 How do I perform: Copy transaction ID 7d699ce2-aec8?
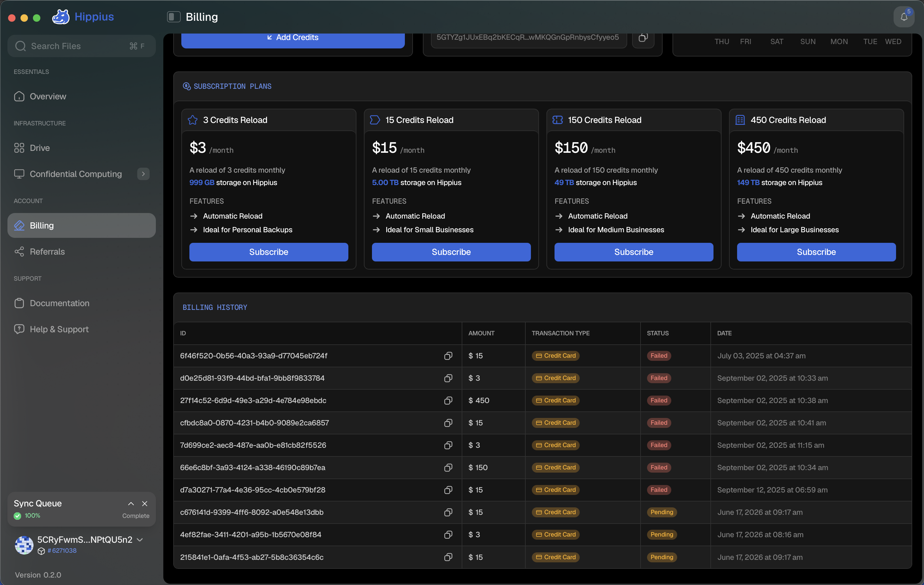click(x=448, y=445)
